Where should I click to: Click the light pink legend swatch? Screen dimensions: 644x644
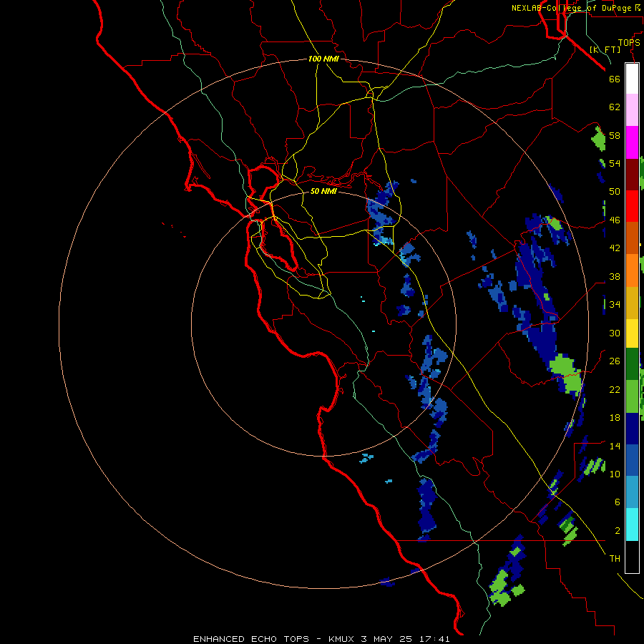point(632,110)
